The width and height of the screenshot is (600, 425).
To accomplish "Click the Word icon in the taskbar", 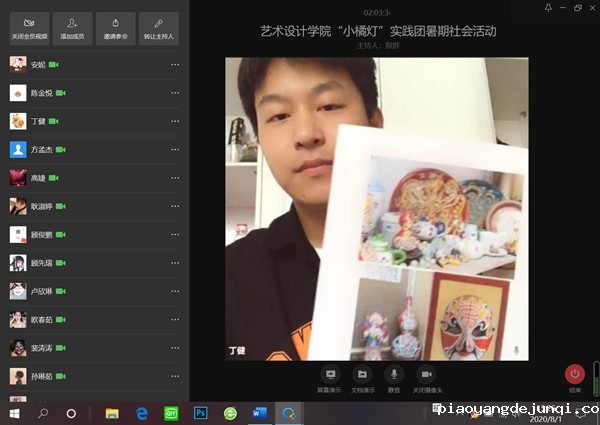I will tap(259, 412).
